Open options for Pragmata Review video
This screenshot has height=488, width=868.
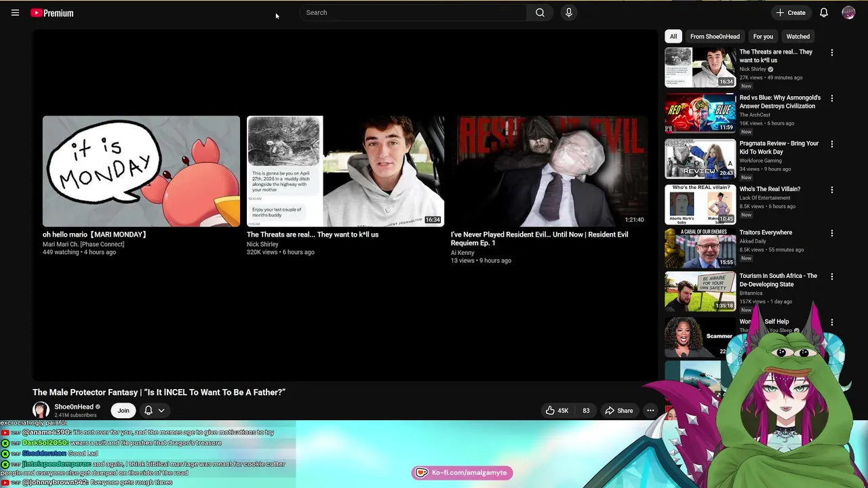pyautogui.click(x=832, y=144)
